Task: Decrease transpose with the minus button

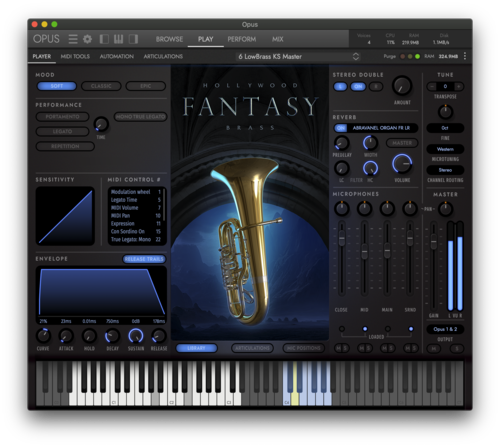Action: tap(432, 87)
